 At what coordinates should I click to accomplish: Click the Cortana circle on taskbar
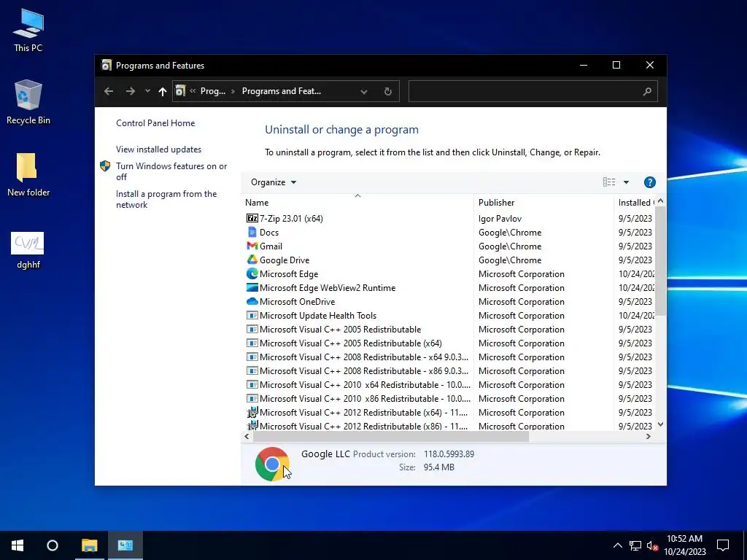tap(53, 545)
